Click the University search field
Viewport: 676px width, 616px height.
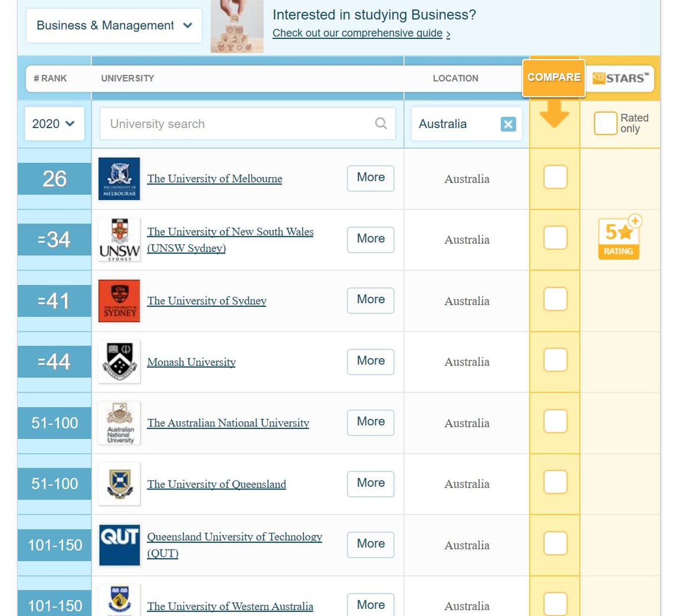click(x=247, y=123)
